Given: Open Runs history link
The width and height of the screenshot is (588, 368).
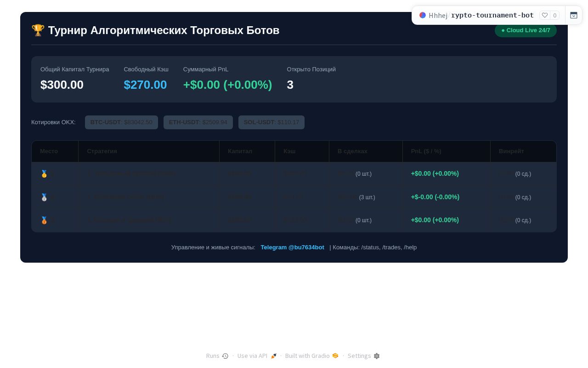Looking at the screenshot, I should (x=217, y=356).
